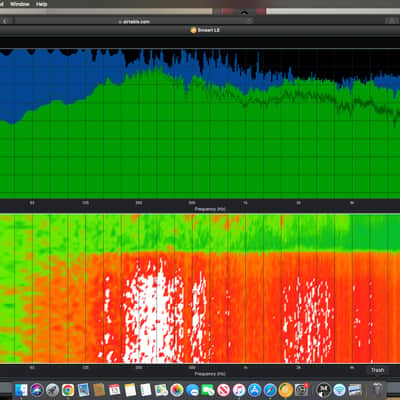Open green FaceTime icon in dock
Image resolution: width=400 pixels, height=400 pixels.
(x=208, y=389)
